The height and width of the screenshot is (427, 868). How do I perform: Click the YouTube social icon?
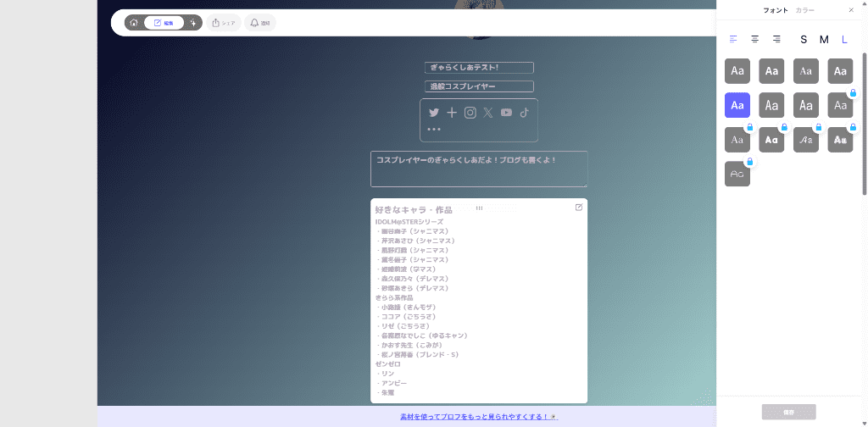point(506,113)
